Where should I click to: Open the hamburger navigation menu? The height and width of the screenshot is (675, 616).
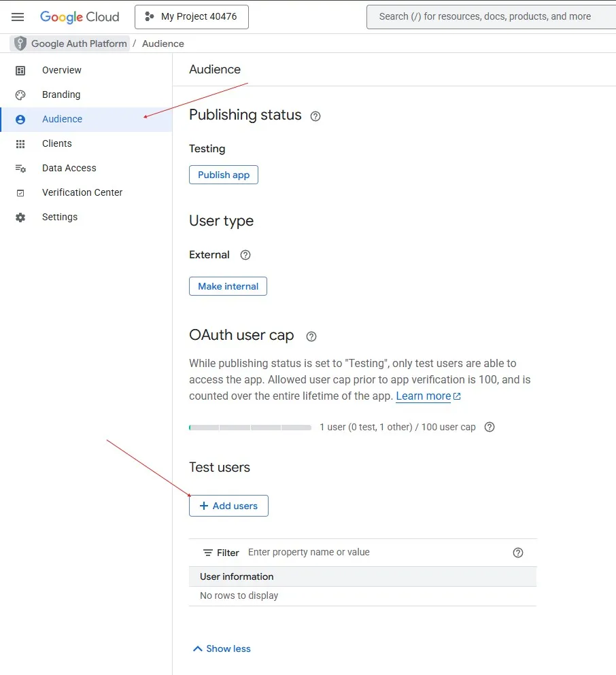tap(18, 17)
